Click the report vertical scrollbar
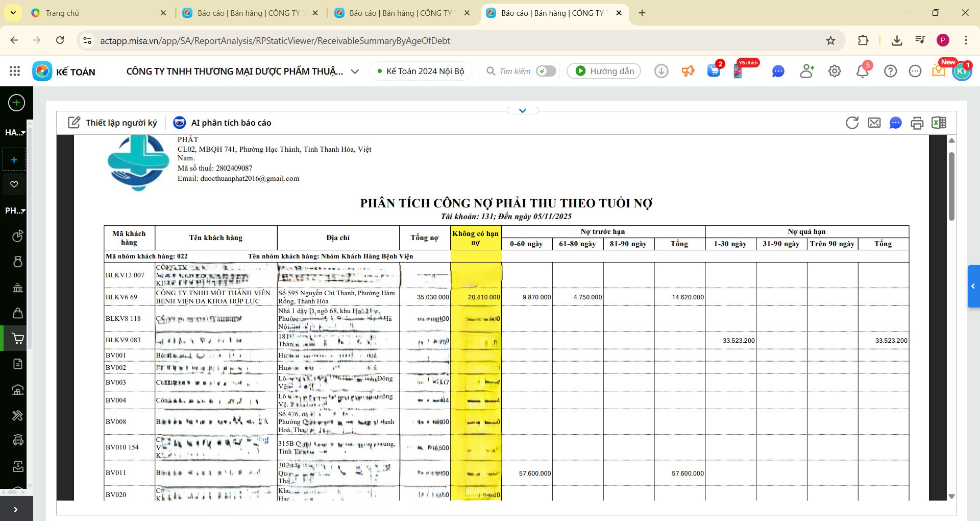980x521 pixels. [x=951, y=186]
